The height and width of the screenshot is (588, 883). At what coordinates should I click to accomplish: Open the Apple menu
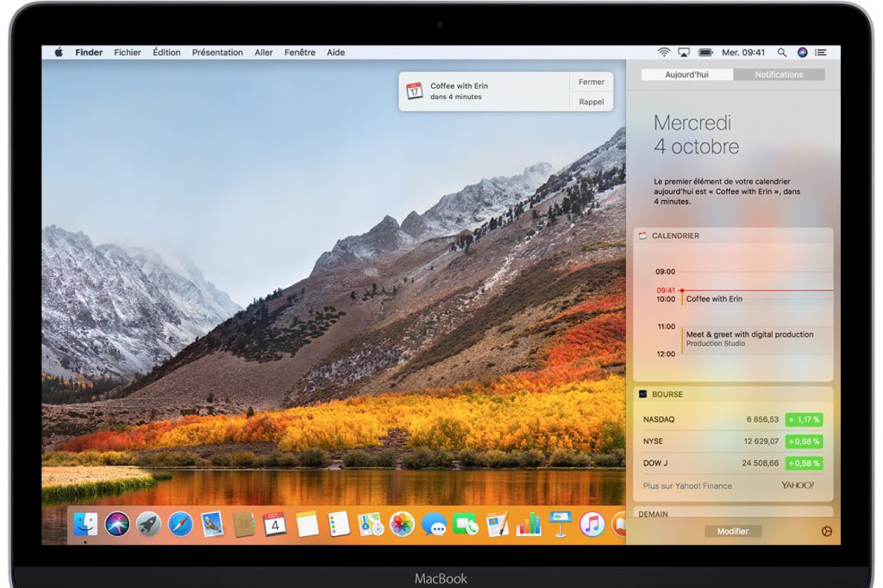[59, 53]
